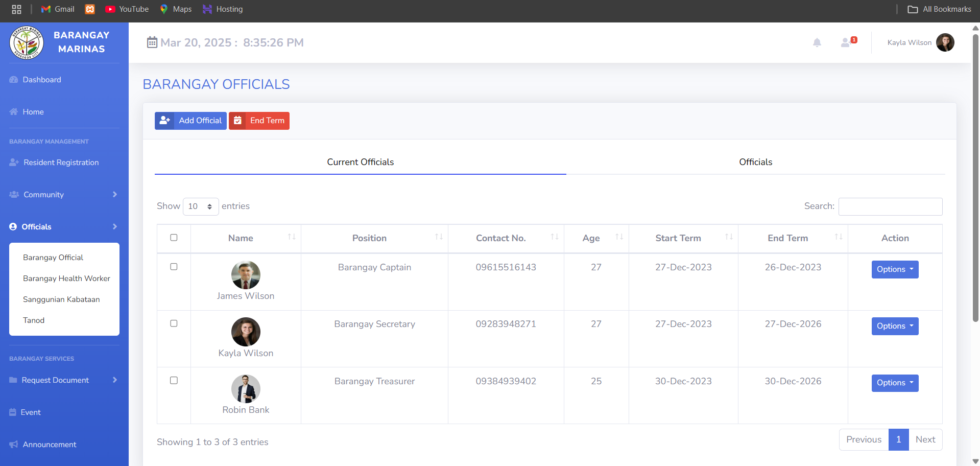Toggle the select-all checkbox in table header
Viewport: 980px width, 466px height.
pos(174,238)
